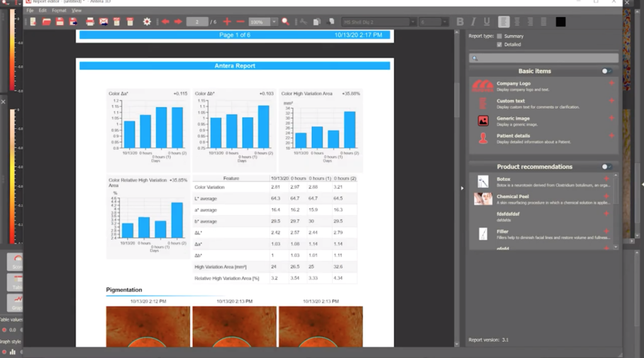Cut selection with the scissors icon
The width and height of the screenshot is (644, 358).
coord(304,22)
